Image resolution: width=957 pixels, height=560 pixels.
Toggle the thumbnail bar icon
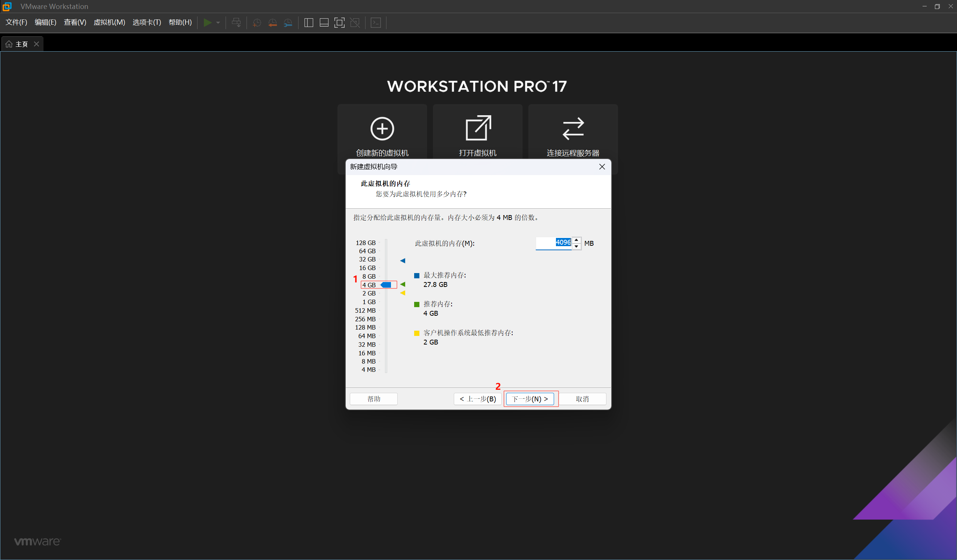pos(324,23)
